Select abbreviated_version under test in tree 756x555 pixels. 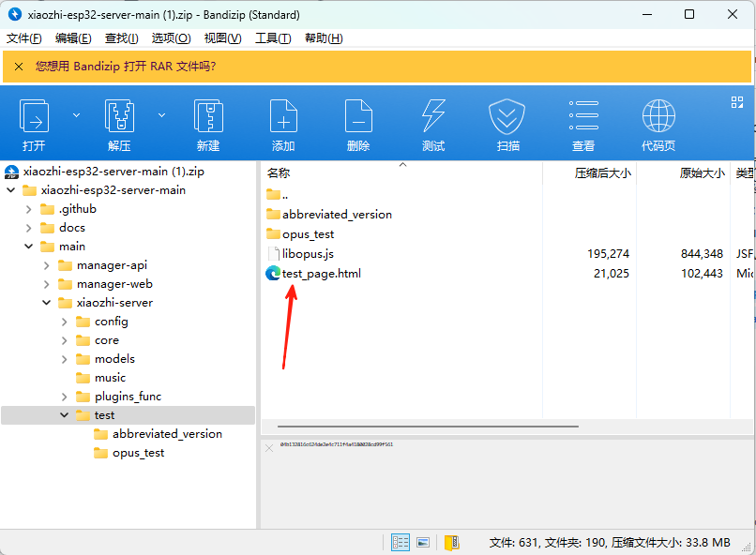coord(167,434)
